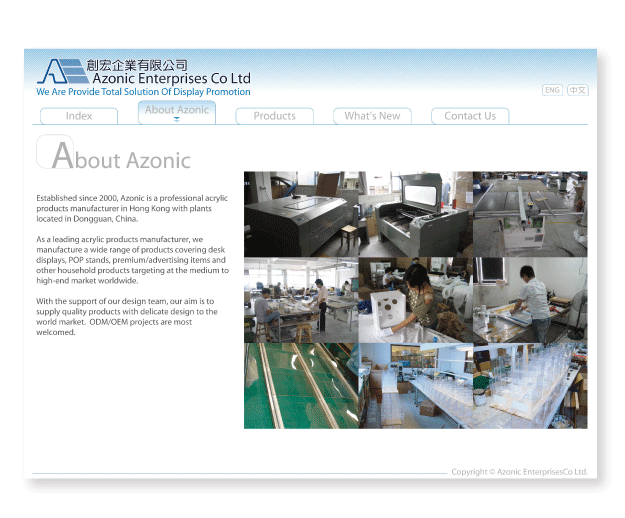Select the About Azonic tab
The height and width of the screenshot is (518, 625).
coord(177,112)
